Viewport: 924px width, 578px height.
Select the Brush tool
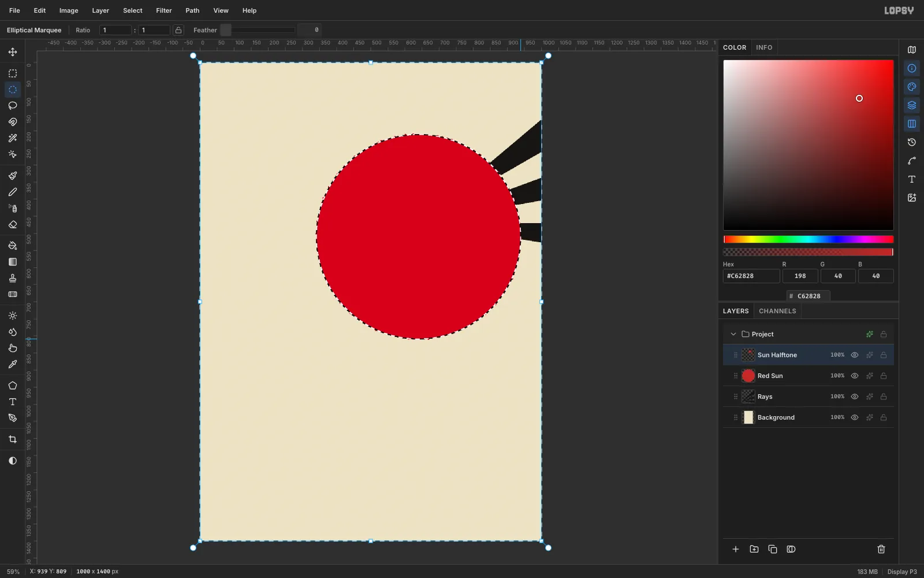pyautogui.click(x=13, y=176)
